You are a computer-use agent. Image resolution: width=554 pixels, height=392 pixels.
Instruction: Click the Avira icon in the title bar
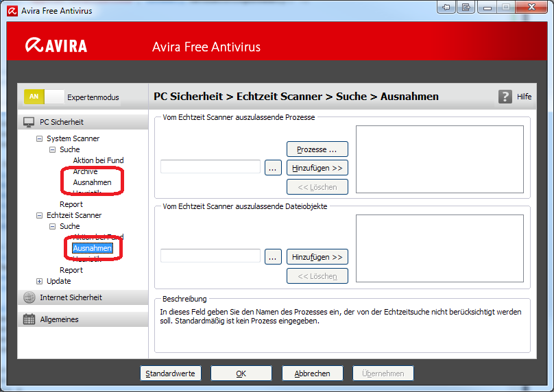[12, 11]
